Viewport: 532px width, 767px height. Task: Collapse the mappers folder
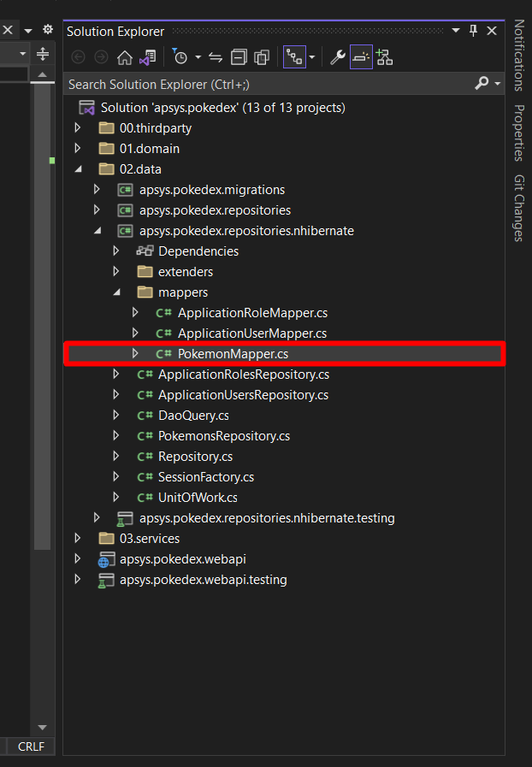(x=117, y=292)
